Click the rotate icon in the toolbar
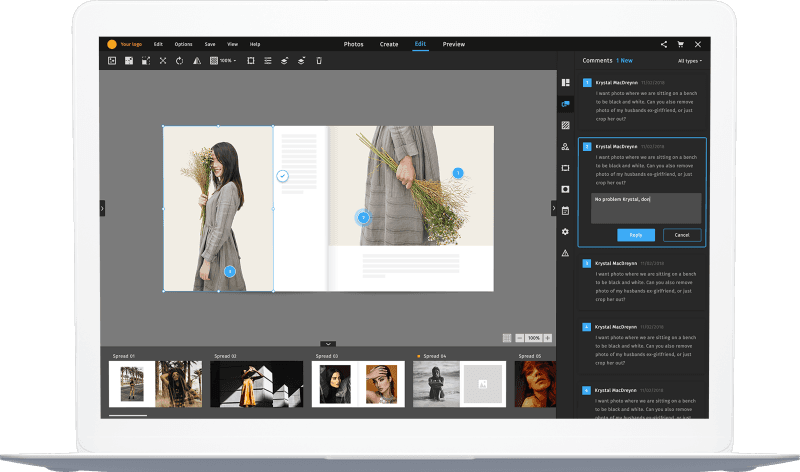This screenshot has width=800, height=472. [x=179, y=61]
